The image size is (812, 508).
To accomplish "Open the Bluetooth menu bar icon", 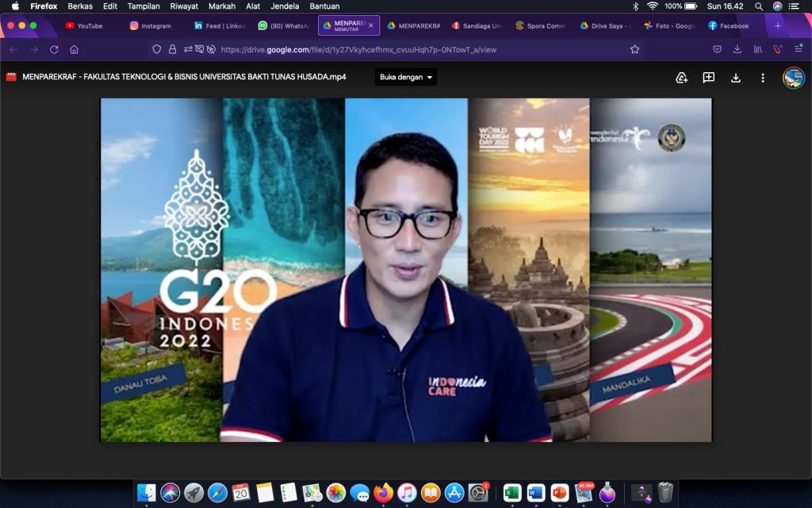I will coord(636,6).
